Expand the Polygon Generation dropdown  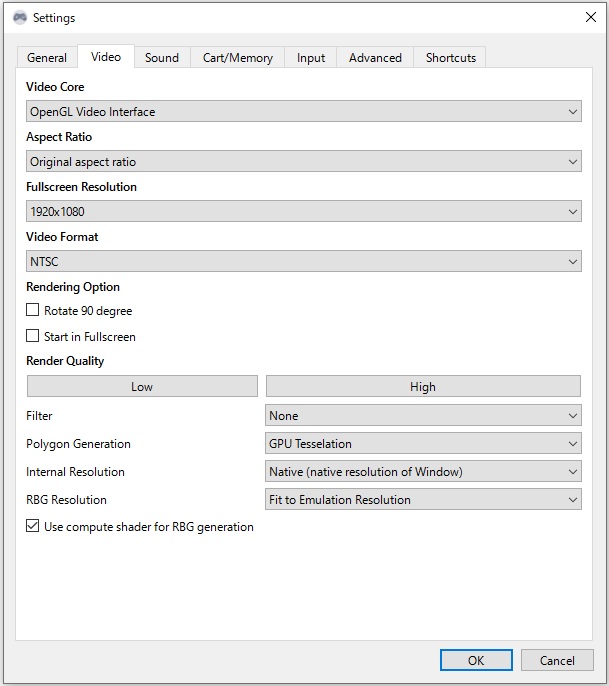click(x=423, y=444)
